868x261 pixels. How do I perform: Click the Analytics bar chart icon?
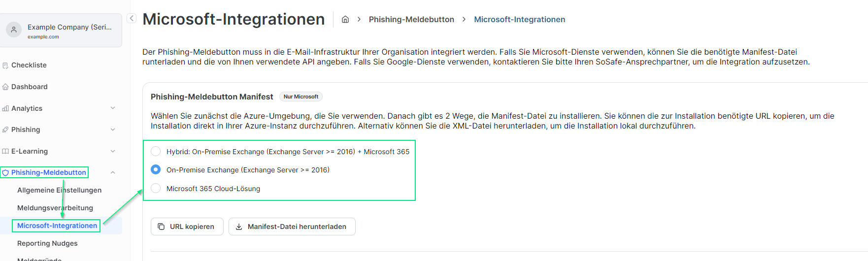[5, 108]
